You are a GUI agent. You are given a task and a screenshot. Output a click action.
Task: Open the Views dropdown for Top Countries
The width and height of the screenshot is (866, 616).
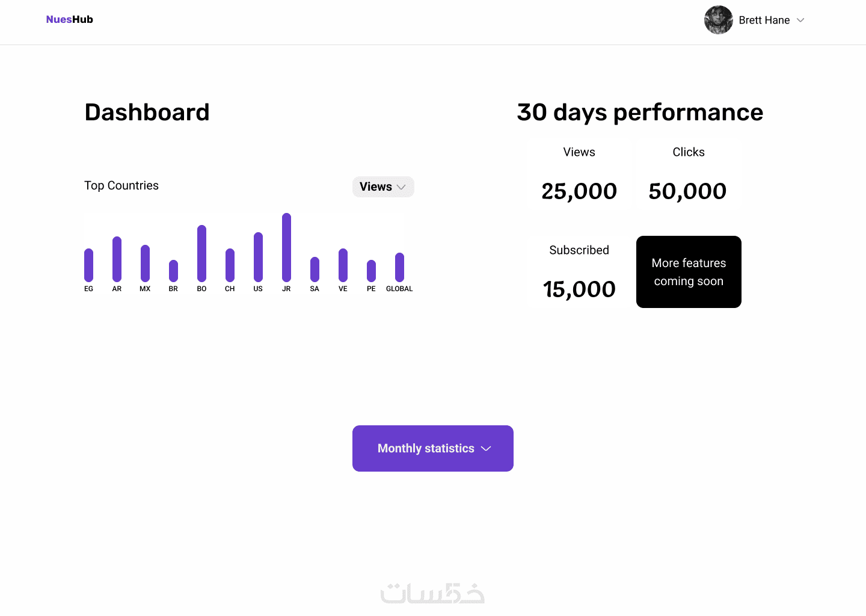pos(383,186)
